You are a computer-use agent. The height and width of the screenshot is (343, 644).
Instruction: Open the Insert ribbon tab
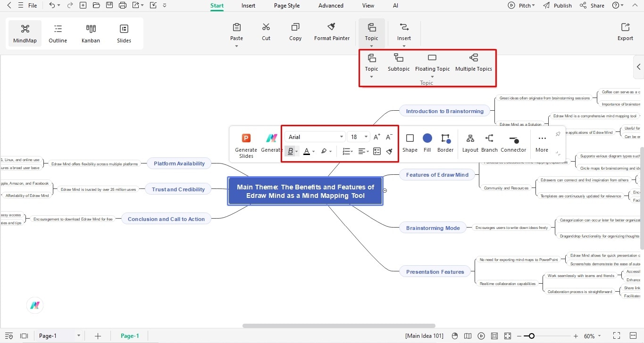248,6
